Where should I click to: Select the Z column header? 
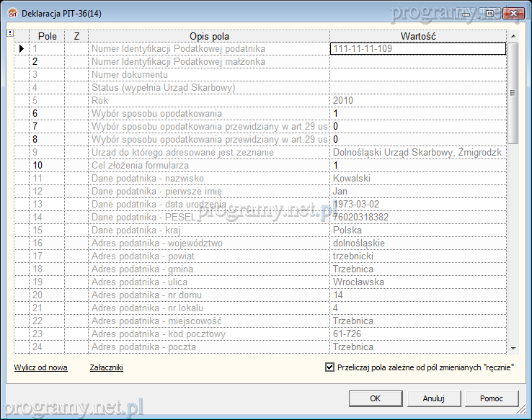(76, 36)
